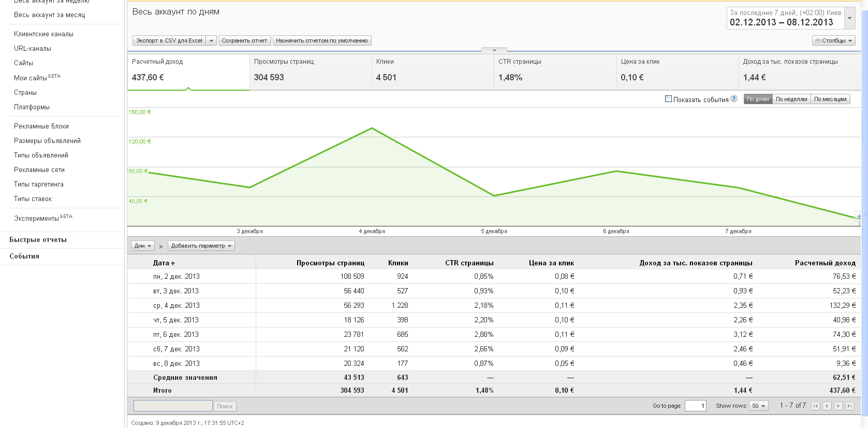Switch chart grouping to 'По месяцам'
Viewport: 868px width, 428px height.
830,99
